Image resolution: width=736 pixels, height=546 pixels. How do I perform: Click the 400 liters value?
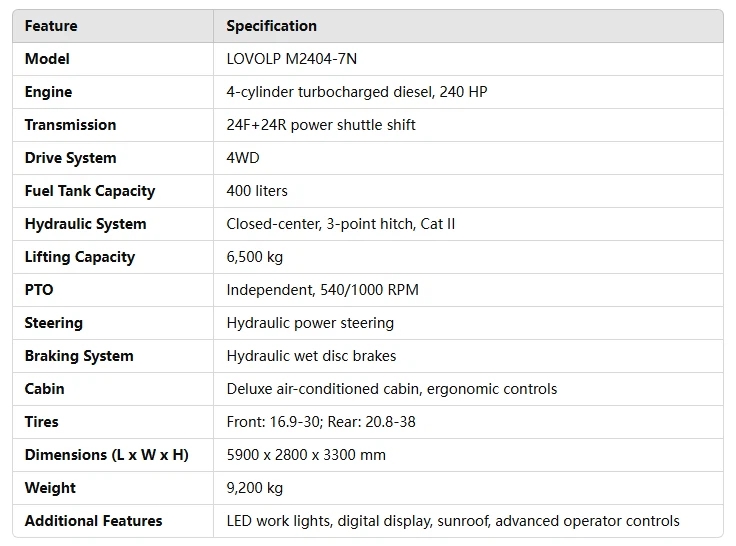coord(257,191)
